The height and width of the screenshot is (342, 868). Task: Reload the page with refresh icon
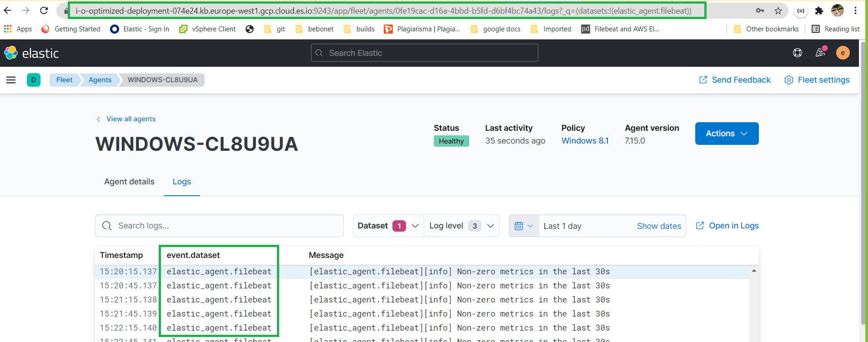[44, 10]
